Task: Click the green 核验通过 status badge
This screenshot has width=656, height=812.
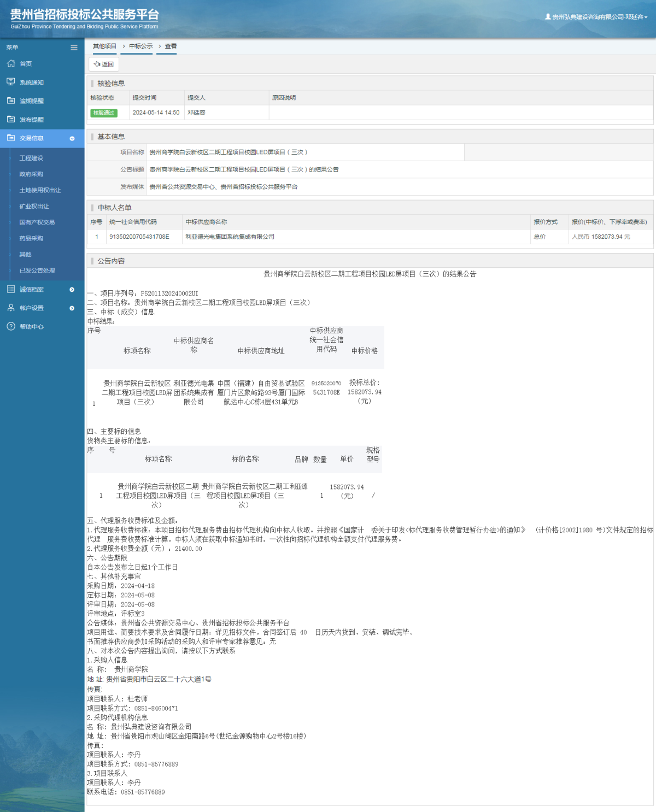Action: [x=104, y=113]
